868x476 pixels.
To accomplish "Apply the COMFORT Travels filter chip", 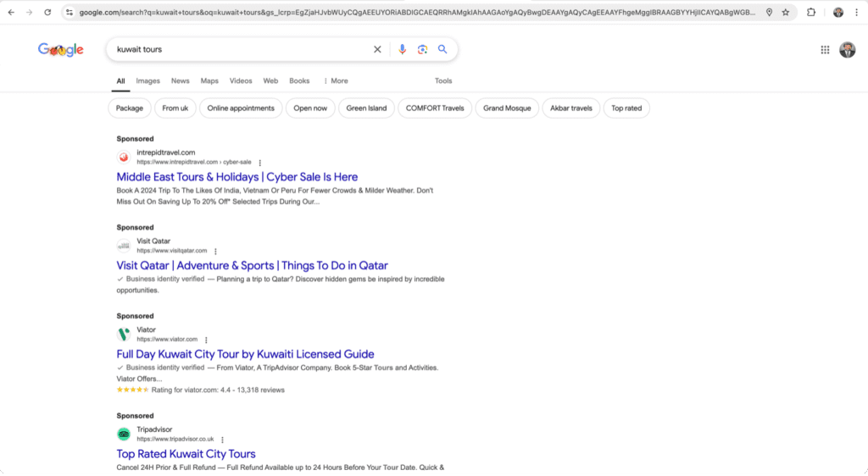I will click(x=435, y=108).
